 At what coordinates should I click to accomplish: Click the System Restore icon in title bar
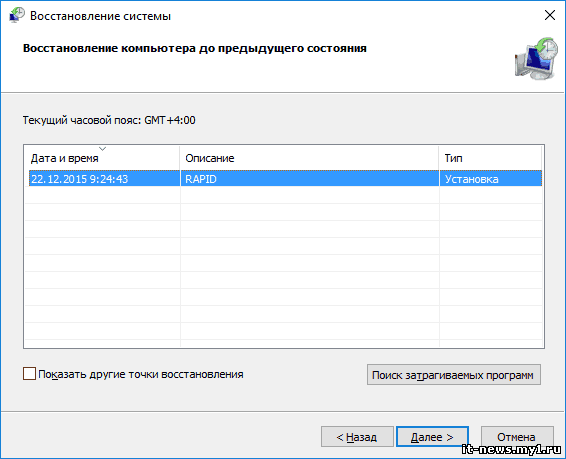click(x=17, y=15)
